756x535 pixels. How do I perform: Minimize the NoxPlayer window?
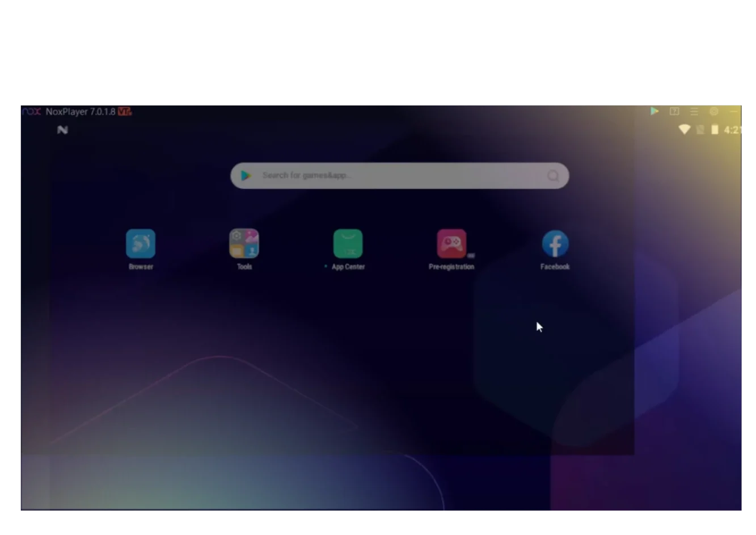(733, 111)
